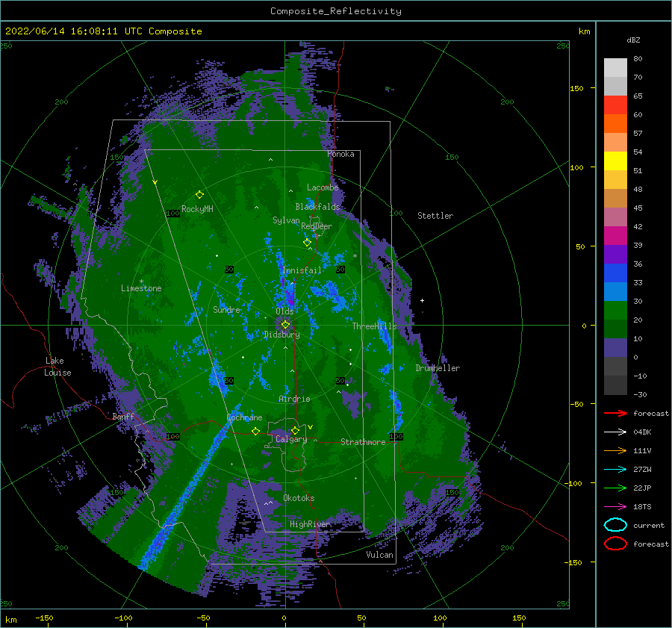Click the yellow diamond marker below RedDeer
672x628 pixels.
coord(308,242)
